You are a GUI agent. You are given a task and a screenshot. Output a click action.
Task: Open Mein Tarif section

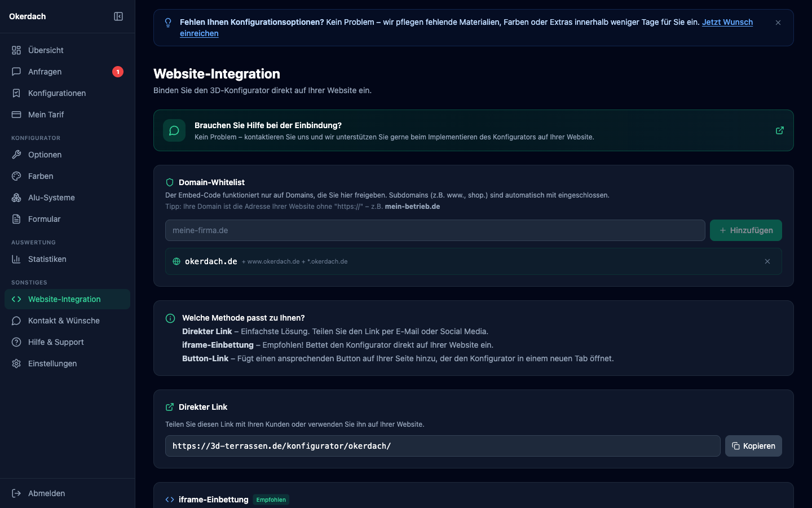click(x=46, y=115)
